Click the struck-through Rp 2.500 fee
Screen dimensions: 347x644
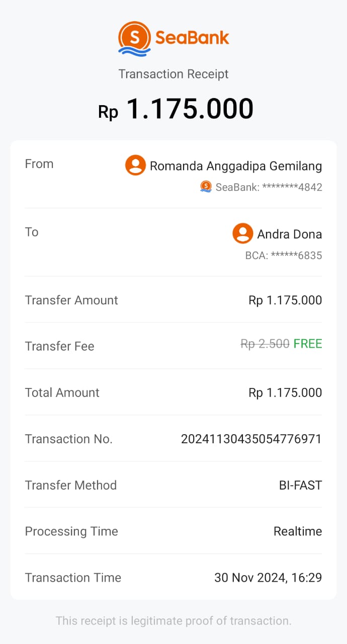pos(265,344)
